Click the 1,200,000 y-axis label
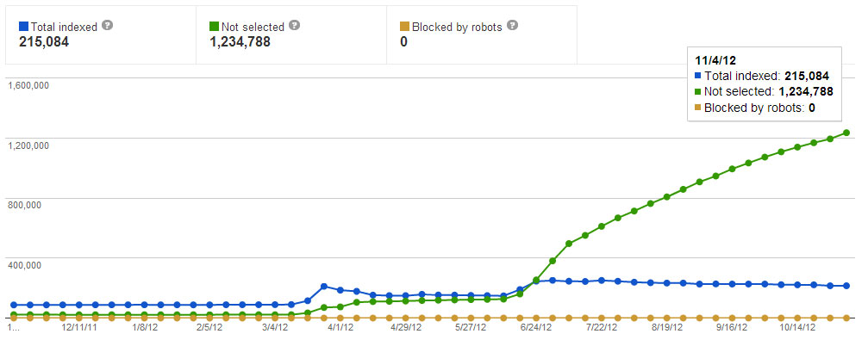This screenshot has height=340, width=868. coord(27,145)
